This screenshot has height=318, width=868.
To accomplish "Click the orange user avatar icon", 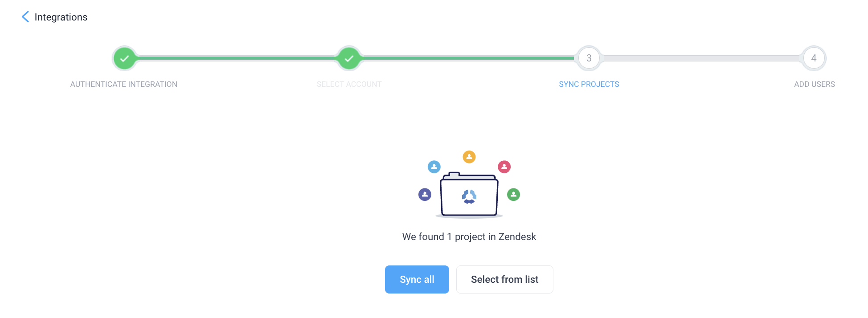I will 469,157.
